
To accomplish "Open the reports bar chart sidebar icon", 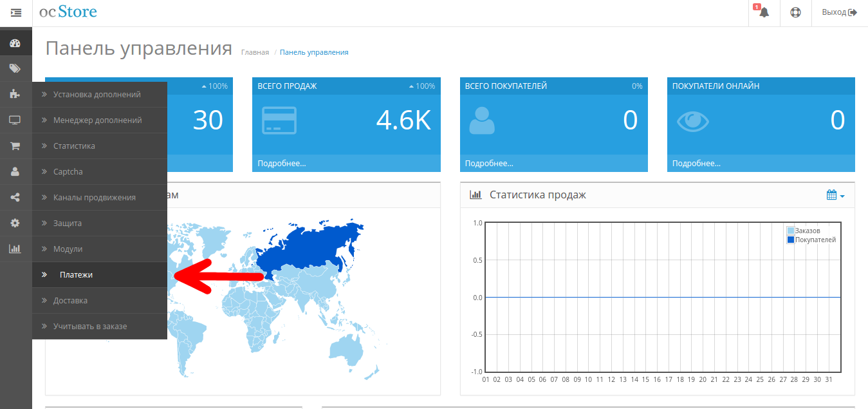I will [x=15, y=249].
